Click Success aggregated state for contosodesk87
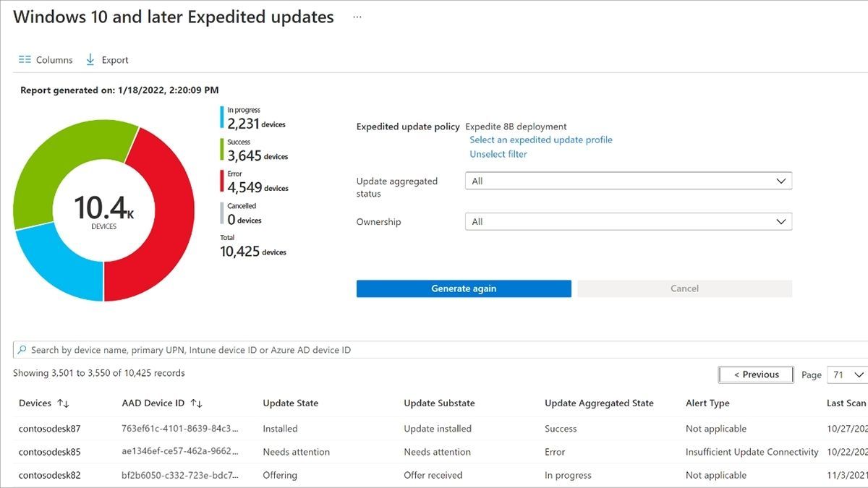 [x=561, y=429]
